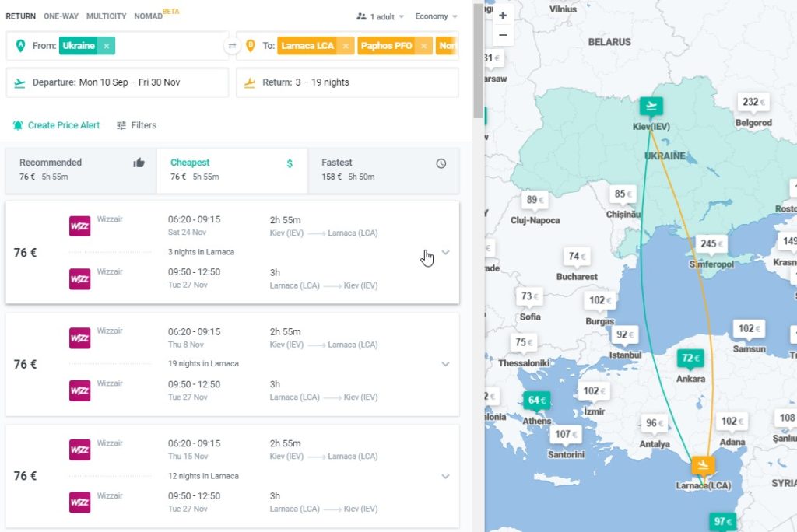Open Filters
Viewport: 797px width, 532px height.
(136, 125)
